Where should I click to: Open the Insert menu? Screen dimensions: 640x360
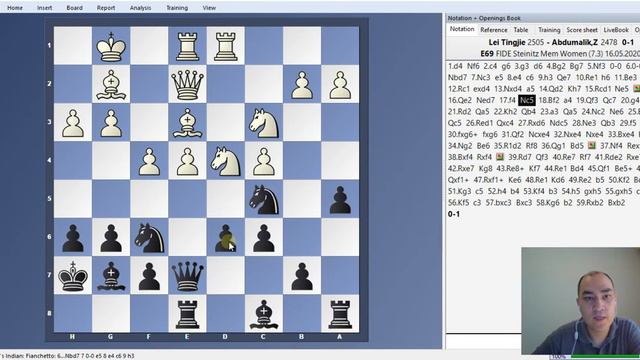44,8
